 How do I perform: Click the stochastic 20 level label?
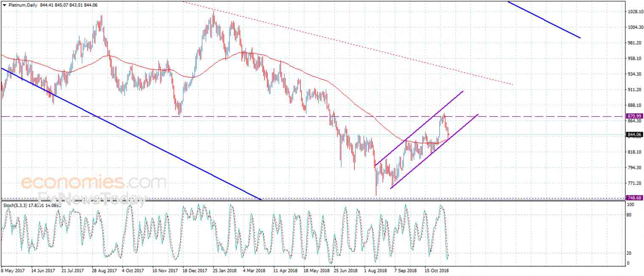(x=631, y=253)
